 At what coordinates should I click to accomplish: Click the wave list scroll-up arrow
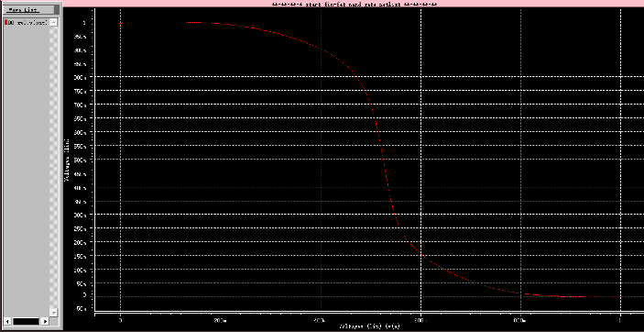coord(54,23)
